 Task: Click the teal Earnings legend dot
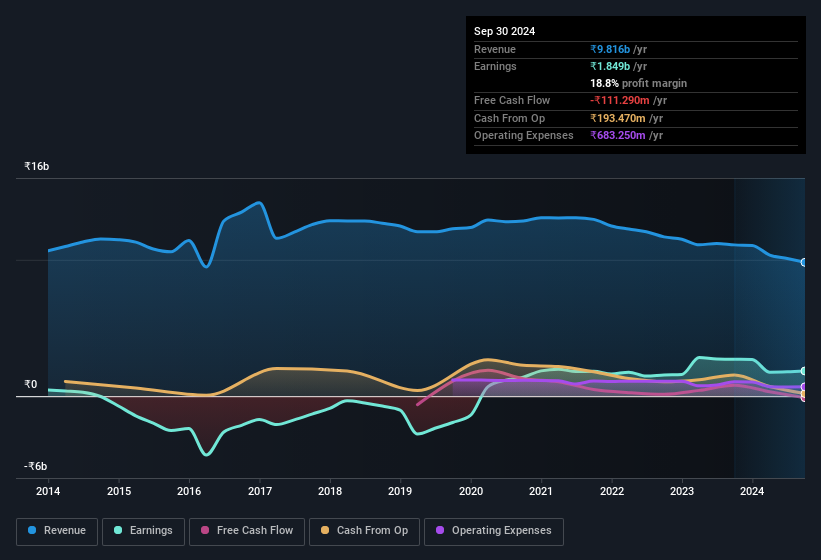[118, 530]
